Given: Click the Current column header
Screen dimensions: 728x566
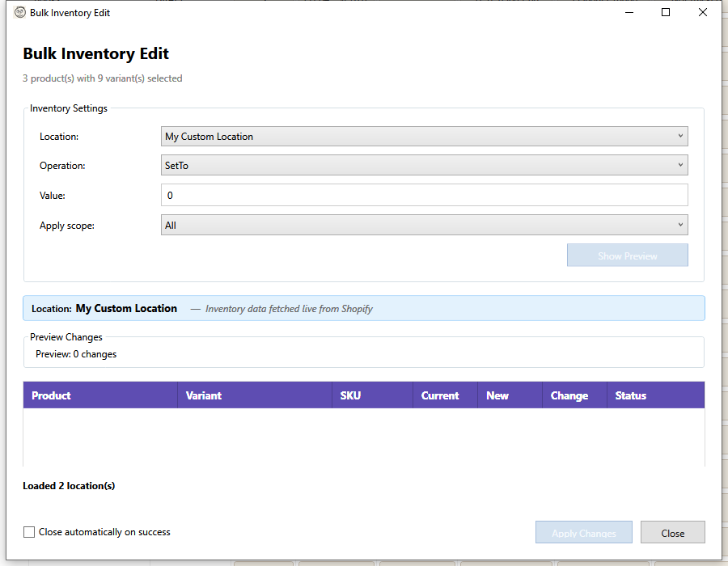Looking at the screenshot, I should (x=441, y=395).
